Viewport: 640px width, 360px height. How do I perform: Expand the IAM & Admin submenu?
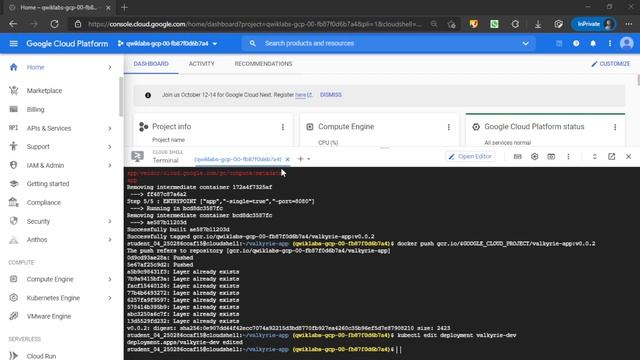(110, 165)
